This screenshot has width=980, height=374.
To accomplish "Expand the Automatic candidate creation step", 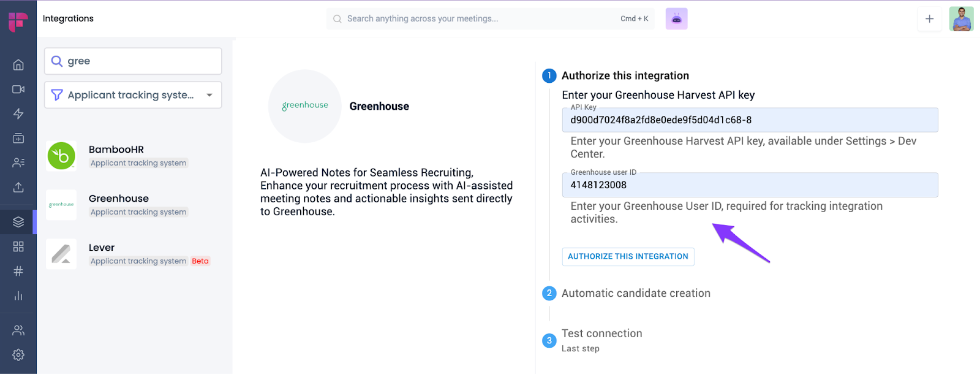I will (635, 293).
